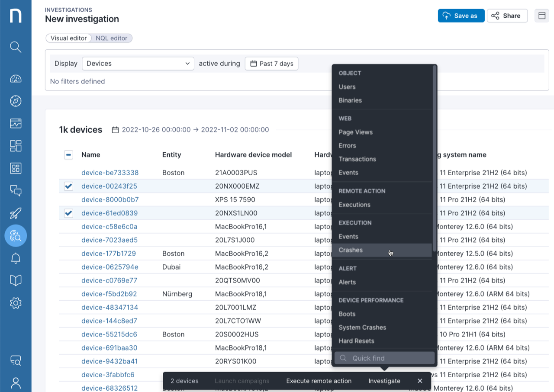Click Investigate in the selection bar
Viewport: 554px width, 392px height.
[x=384, y=381]
